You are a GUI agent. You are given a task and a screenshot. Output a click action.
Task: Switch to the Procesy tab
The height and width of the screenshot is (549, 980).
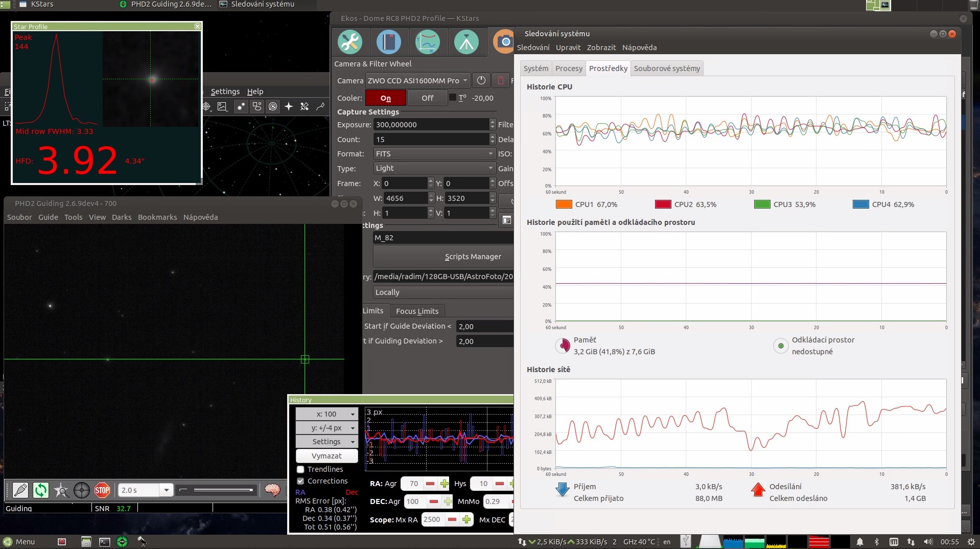tap(569, 68)
